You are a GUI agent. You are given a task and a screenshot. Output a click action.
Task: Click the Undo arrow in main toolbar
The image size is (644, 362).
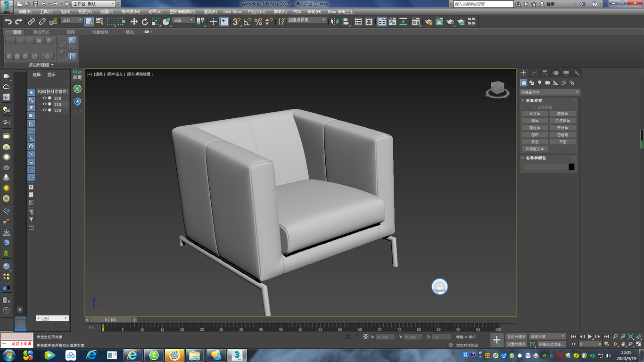(x=8, y=22)
